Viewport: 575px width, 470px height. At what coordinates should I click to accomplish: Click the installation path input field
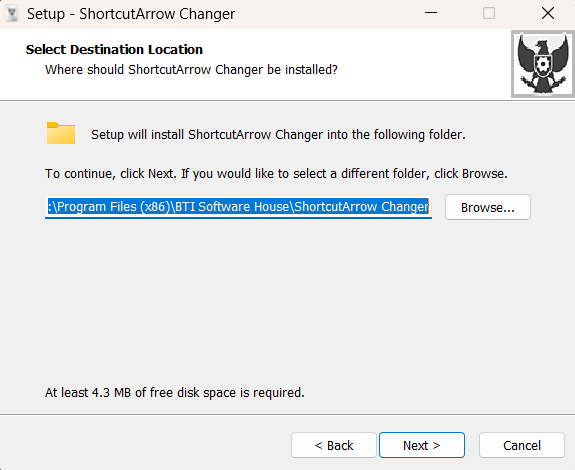(x=238, y=207)
